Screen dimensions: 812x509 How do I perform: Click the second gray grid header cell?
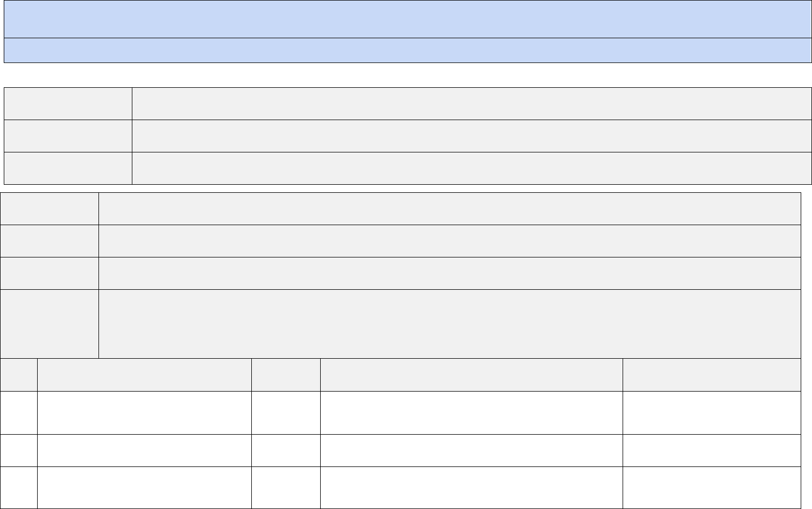(144, 375)
